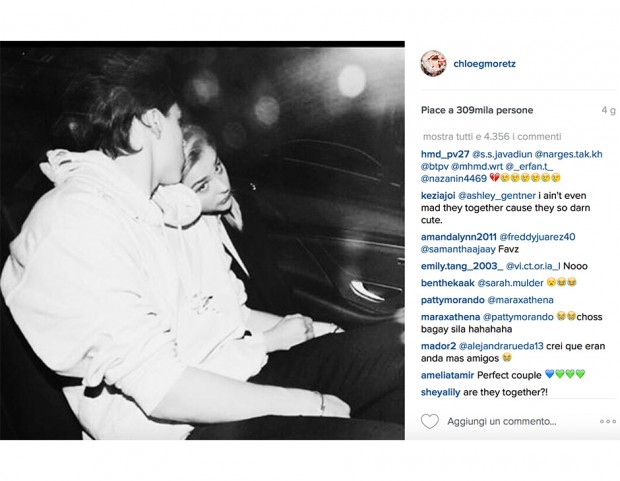Open emily.tang_2003_ commenter profile
This screenshot has width=620, height=481.
pyautogui.click(x=462, y=266)
